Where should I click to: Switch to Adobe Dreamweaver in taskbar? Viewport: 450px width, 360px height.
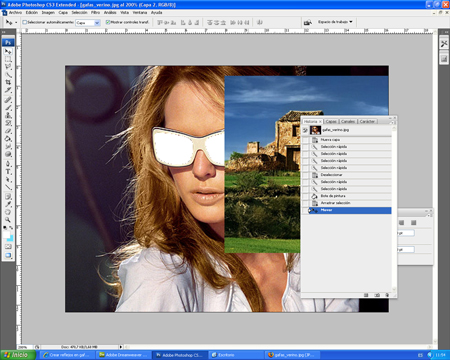(123, 355)
